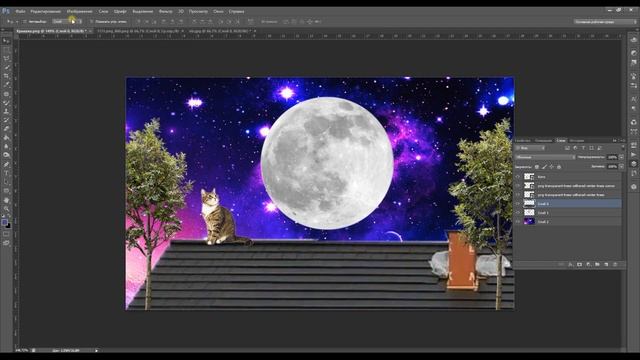Open the layer filter kind dropdown
The image size is (640, 360).
click(531, 148)
